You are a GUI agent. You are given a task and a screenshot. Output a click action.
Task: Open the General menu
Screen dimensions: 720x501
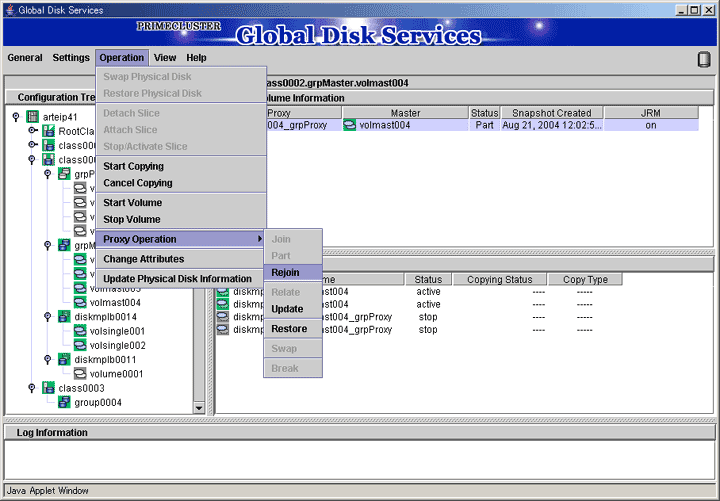click(25, 58)
